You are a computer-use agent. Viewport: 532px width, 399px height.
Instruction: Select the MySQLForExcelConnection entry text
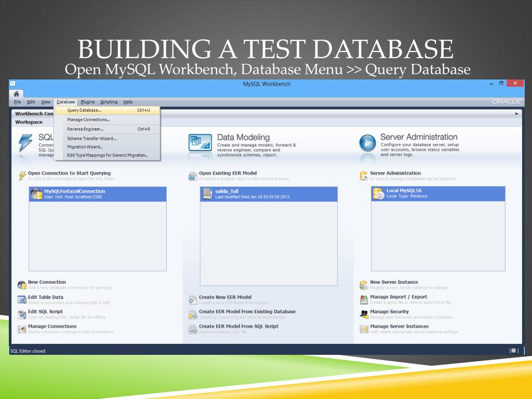75,191
